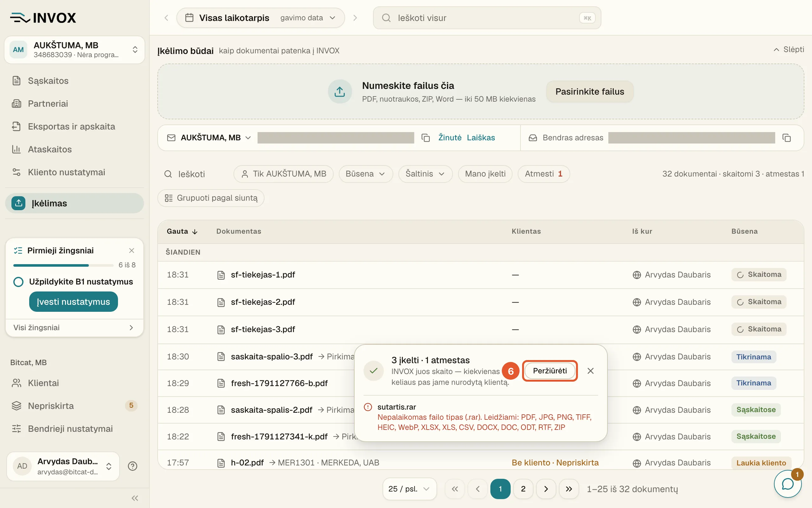Dismiss the upload result notification
Screen dimensions: 812x508
point(591,371)
